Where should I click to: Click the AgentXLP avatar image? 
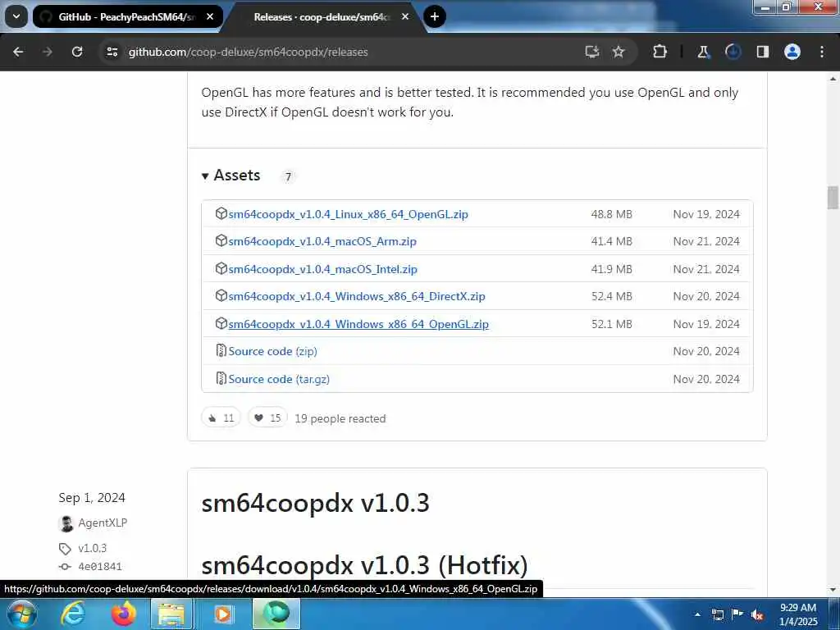point(66,523)
